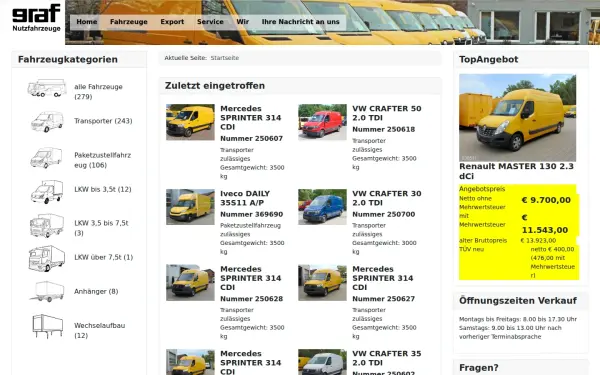Open Ihre Nachricht an uns page

click(x=300, y=22)
